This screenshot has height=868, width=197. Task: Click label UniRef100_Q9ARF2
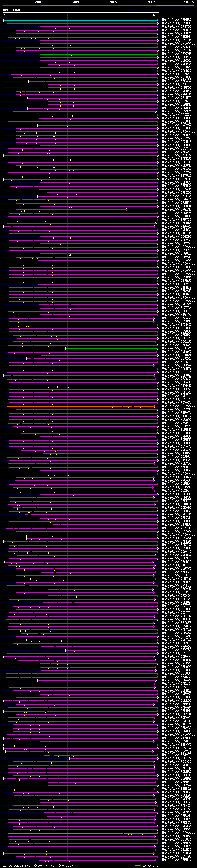176,57
